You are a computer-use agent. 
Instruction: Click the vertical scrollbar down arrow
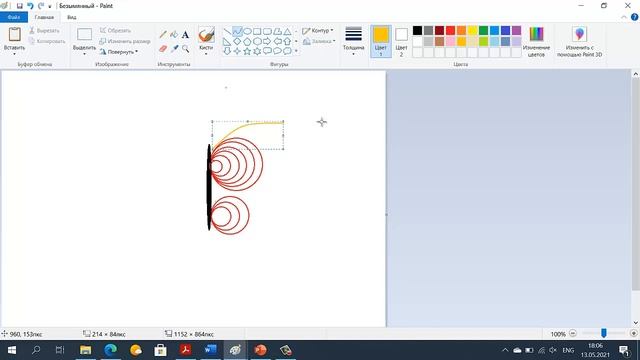pyautogui.click(x=636, y=322)
